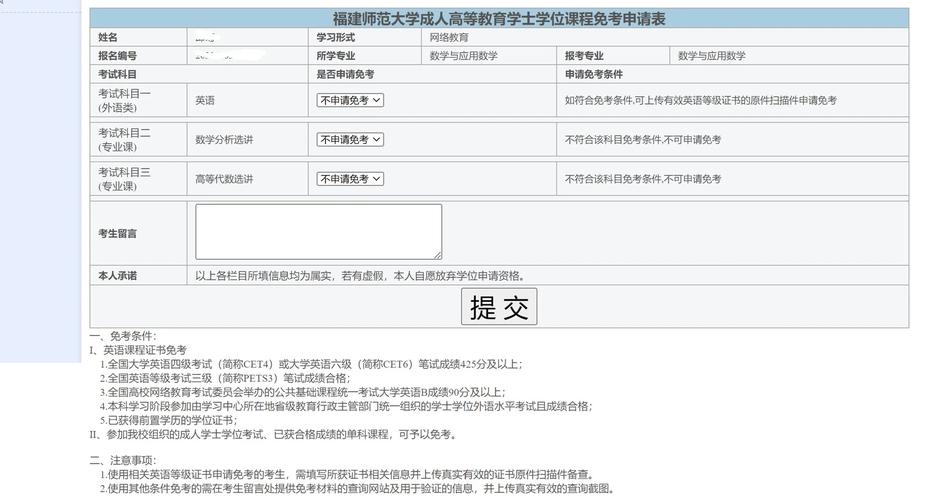Click the 数学与应用数学 value beside 报考专业
Image resolution: width=927 pixels, height=500 pixels.
click(712, 56)
